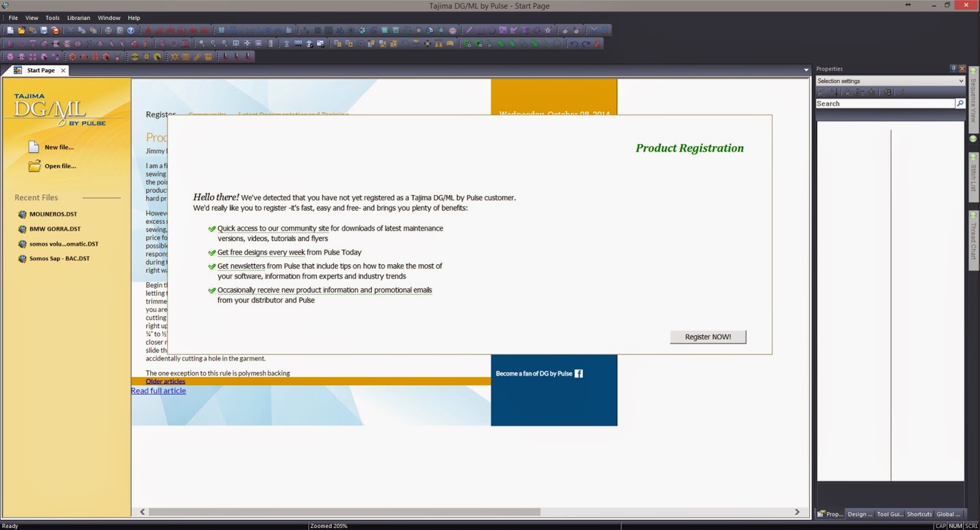Viewport: 980px width, 530px height.
Task: Click the scrollbar left arrow
Action: pyautogui.click(x=142, y=512)
